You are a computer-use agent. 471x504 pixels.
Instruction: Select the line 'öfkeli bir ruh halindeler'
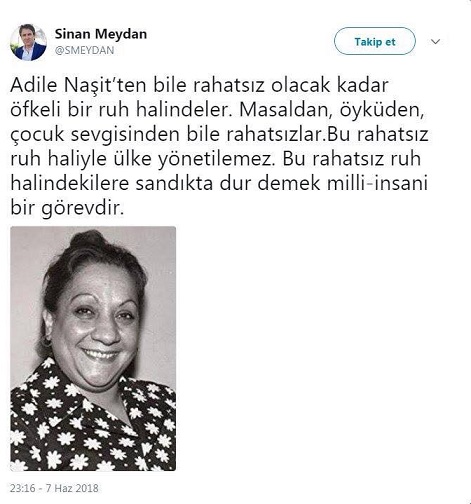point(121,110)
